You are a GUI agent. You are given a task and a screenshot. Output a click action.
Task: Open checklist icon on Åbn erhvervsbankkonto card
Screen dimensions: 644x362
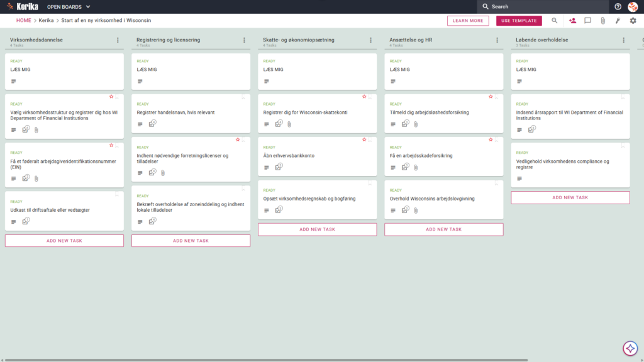(x=279, y=167)
